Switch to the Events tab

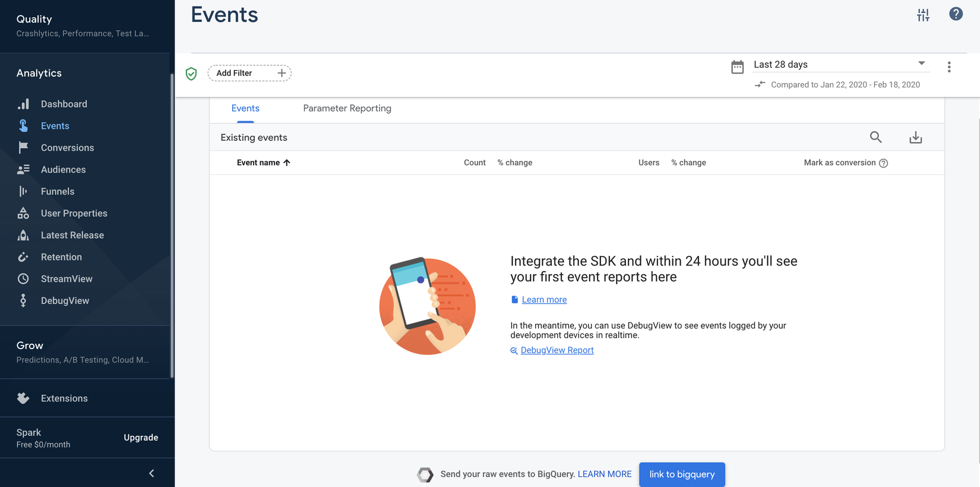[x=245, y=109]
